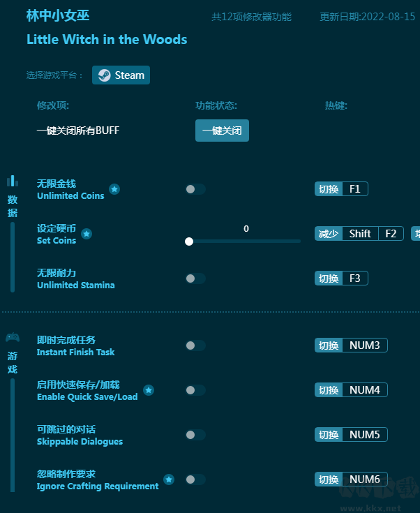Click the 林中小女巫 game title
This screenshot has height=513, width=420.
[58, 15]
